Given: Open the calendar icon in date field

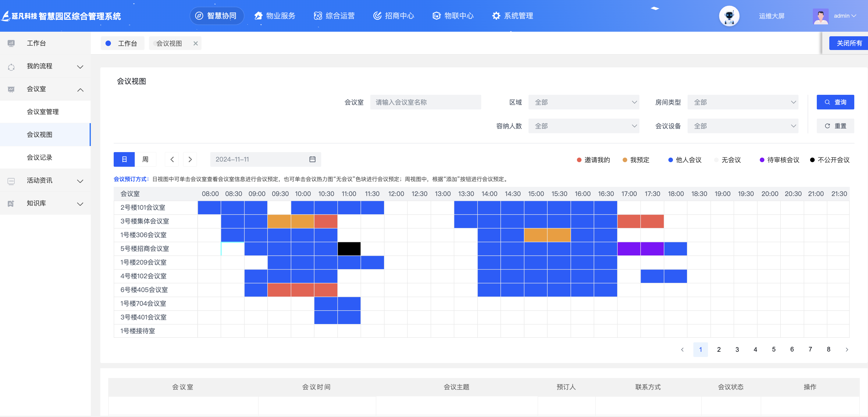Looking at the screenshot, I should 312,159.
